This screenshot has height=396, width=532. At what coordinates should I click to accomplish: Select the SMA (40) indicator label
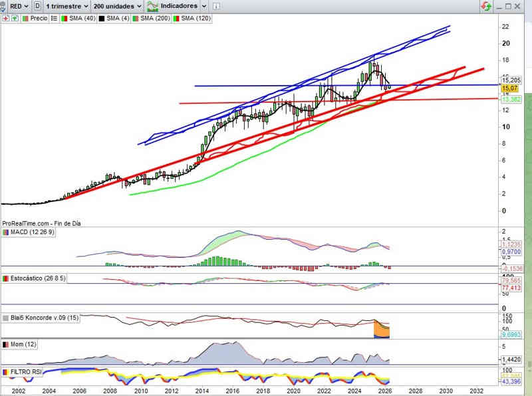tap(82, 19)
